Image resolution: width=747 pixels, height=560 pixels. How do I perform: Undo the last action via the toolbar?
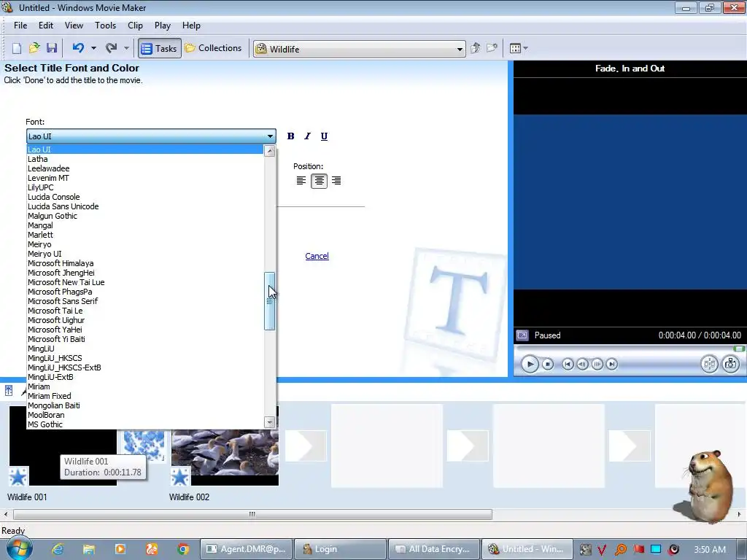[x=78, y=48]
